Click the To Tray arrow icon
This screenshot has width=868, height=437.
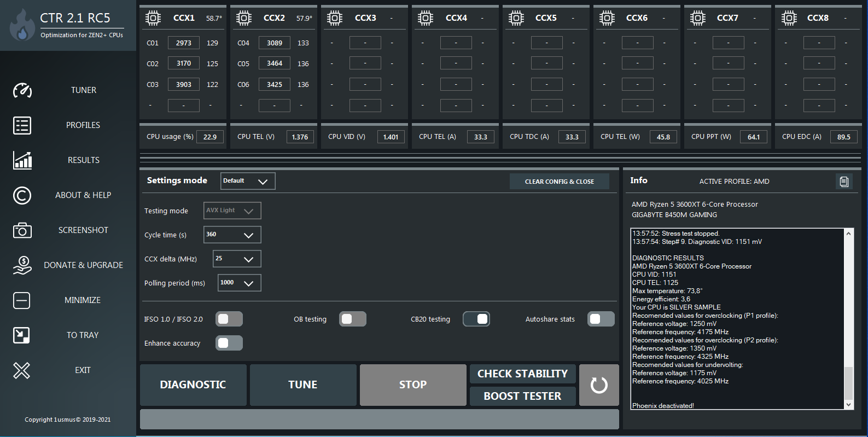click(22, 335)
